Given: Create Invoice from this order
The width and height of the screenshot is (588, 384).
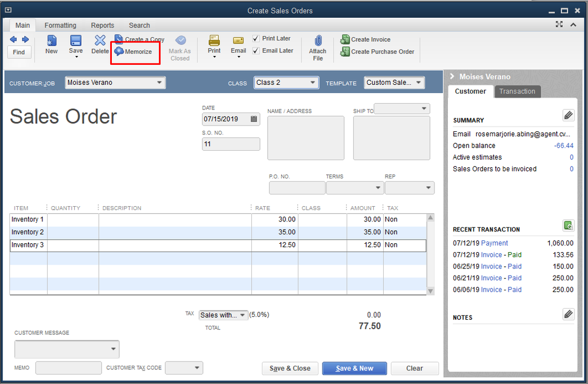Looking at the screenshot, I should pos(366,39).
